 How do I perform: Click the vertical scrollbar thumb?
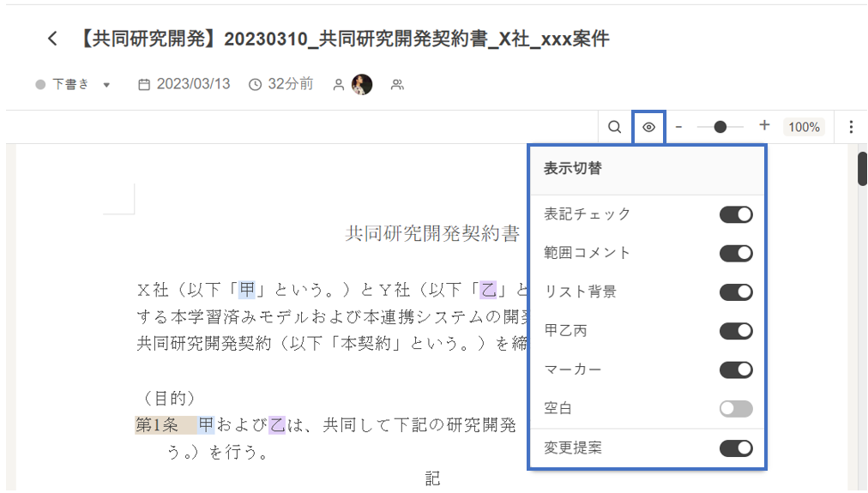click(862, 168)
